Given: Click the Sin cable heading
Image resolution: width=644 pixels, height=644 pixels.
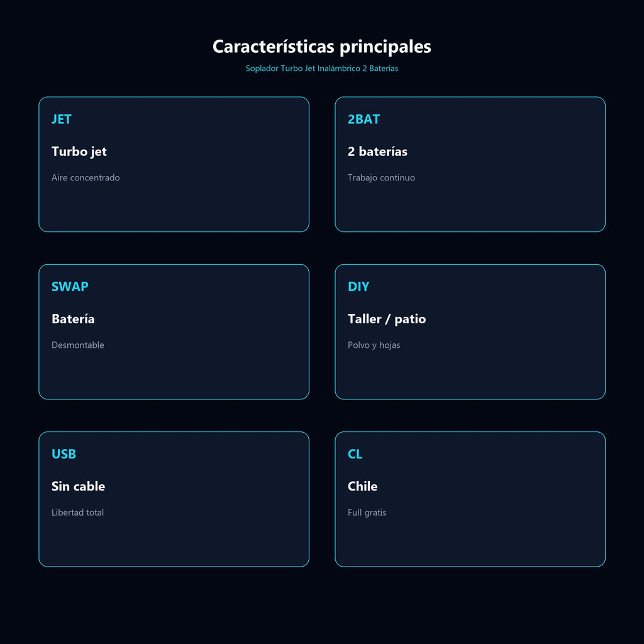Looking at the screenshot, I should (78, 486).
